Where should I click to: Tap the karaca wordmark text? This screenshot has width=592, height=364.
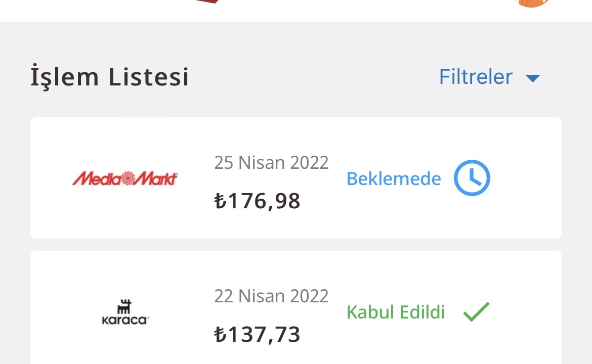coord(124,320)
